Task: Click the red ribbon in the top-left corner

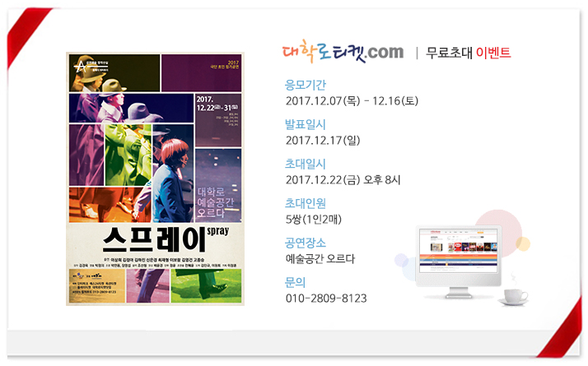Action: click(26, 35)
